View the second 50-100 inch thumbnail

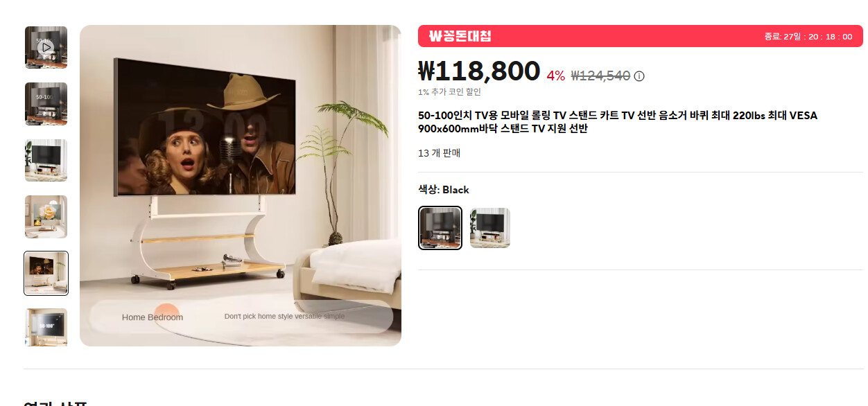tap(46, 104)
